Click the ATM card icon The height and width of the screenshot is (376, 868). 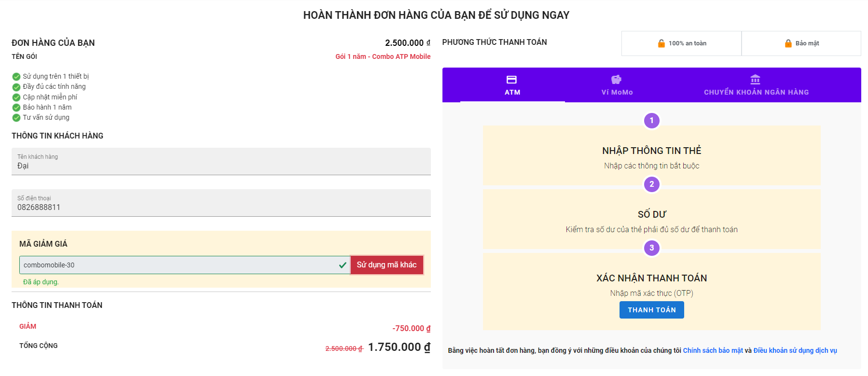pyautogui.click(x=512, y=79)
